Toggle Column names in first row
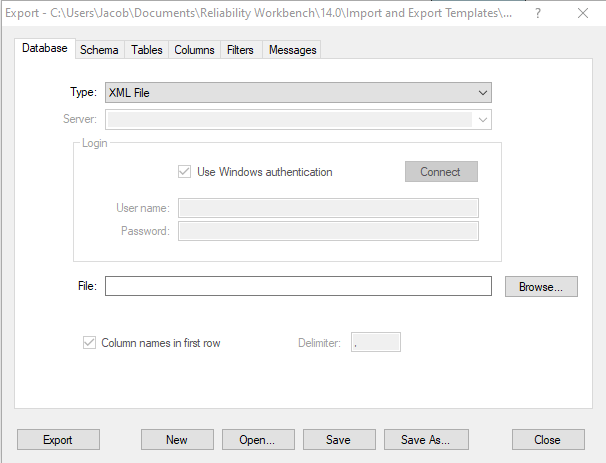Viewport: 606px width, 463px height. click(x=89, y=343)
